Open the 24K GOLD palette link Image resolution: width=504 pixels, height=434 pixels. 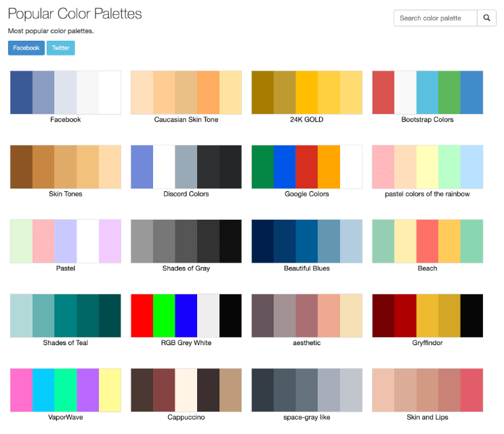[x=307, y=119]
